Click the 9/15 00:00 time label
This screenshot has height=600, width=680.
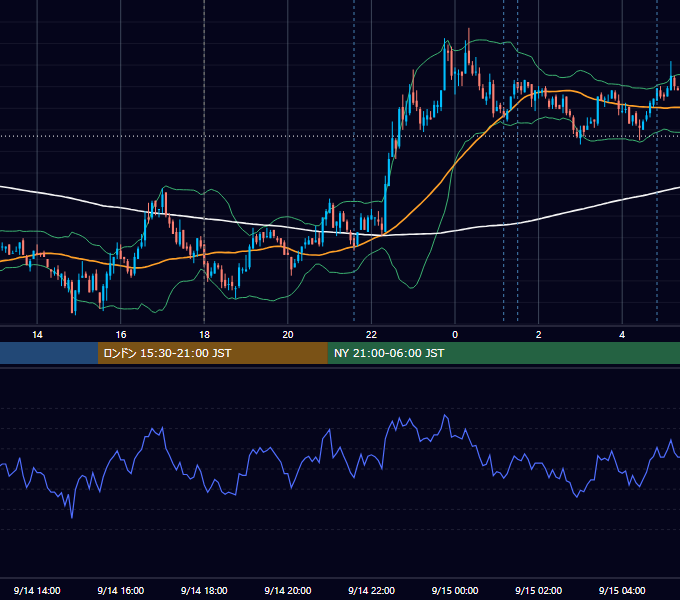tap(455, 590)
